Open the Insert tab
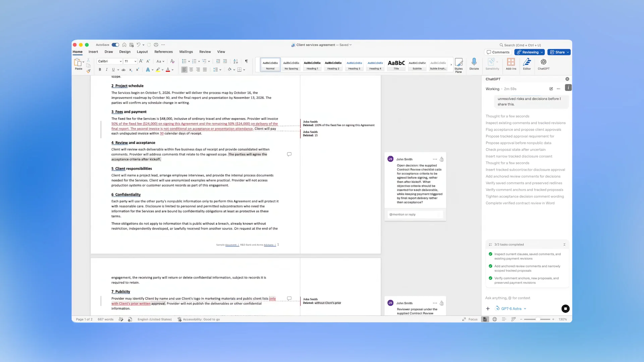This screenshot has height=362, width=644. tap(93, 52)
